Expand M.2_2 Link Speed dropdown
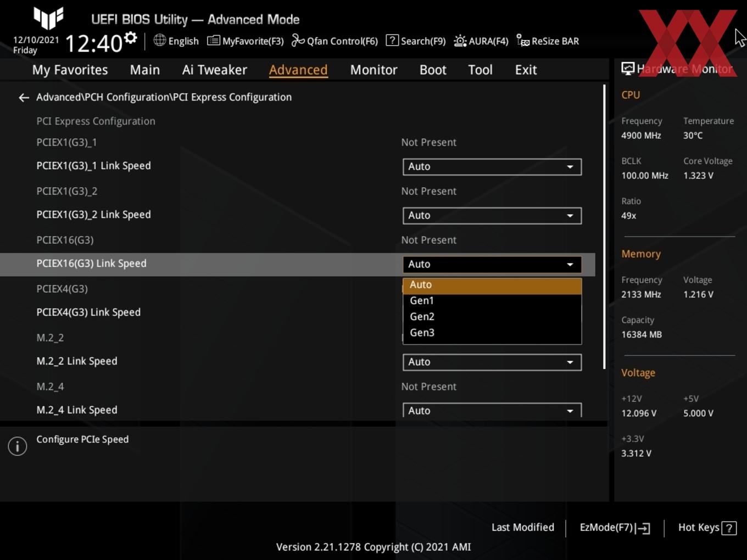This screenshot has width=747, height=560. coord(492,362)
